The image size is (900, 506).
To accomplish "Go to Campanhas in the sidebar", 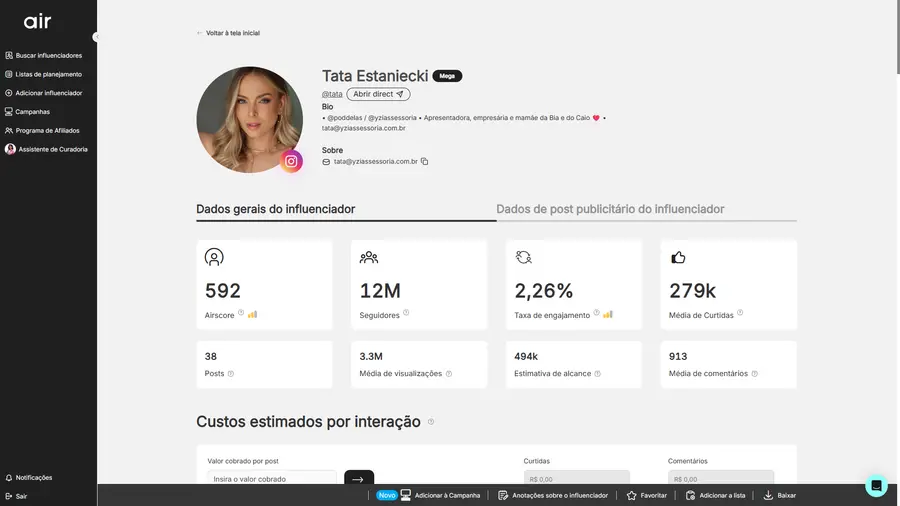I will [x=28, y=112].
